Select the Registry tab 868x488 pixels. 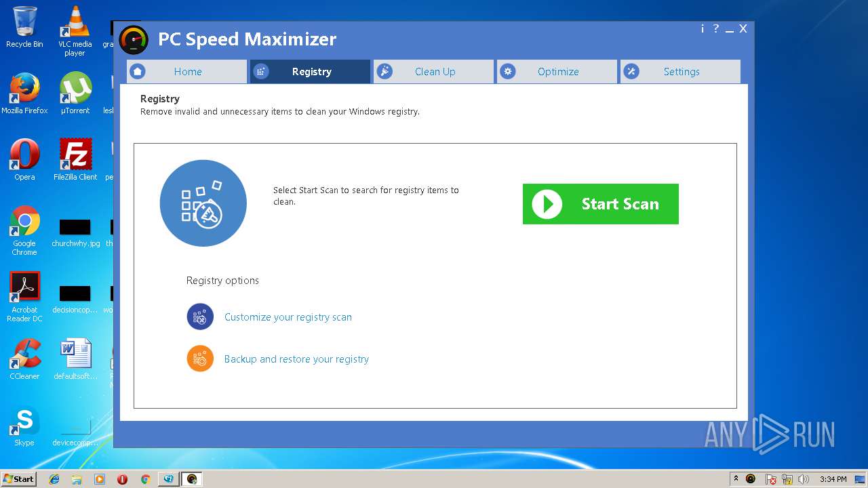[x=310, y=72]
